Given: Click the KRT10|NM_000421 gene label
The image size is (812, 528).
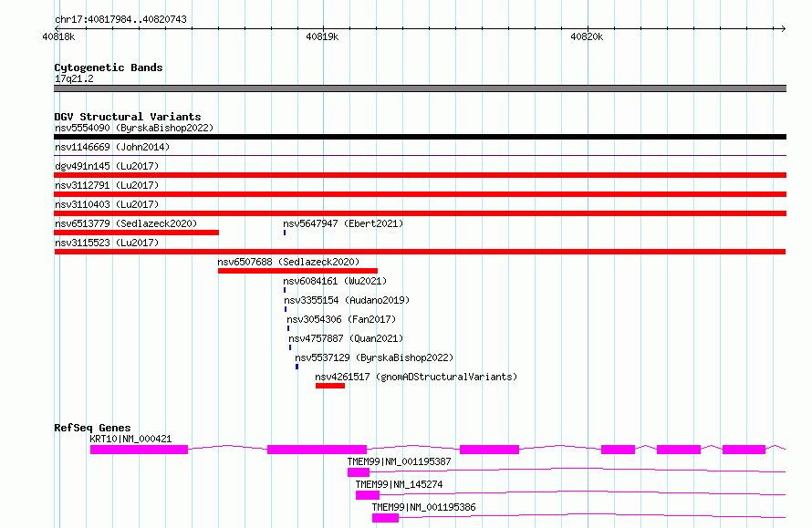Looking at the screenshot, I should coord(130,439).
